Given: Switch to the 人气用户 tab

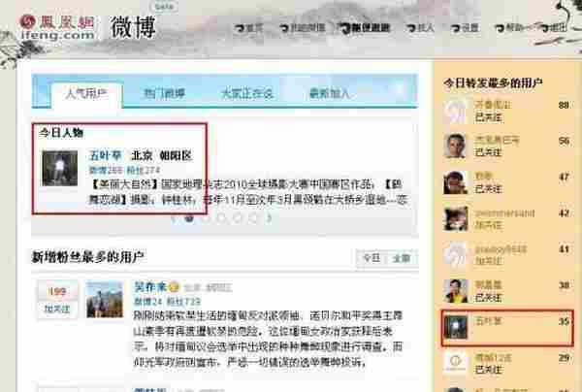Looking at the screenshot, I should 86,93.
